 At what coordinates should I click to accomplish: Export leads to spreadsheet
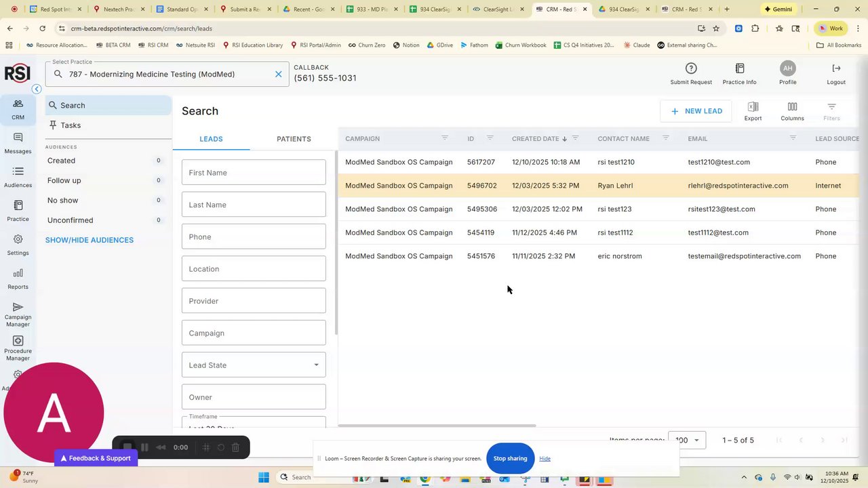753,111
